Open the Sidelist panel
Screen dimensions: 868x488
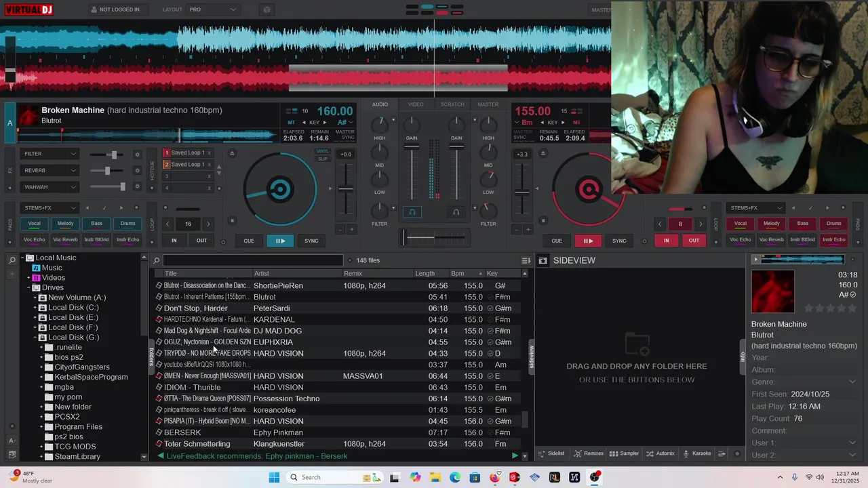click(551, 453)
